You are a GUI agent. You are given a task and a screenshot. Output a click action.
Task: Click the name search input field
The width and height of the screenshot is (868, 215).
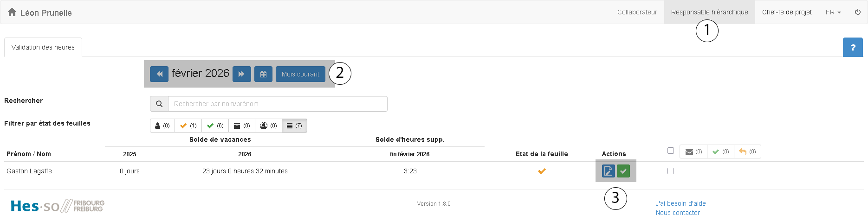pos(278,104)
